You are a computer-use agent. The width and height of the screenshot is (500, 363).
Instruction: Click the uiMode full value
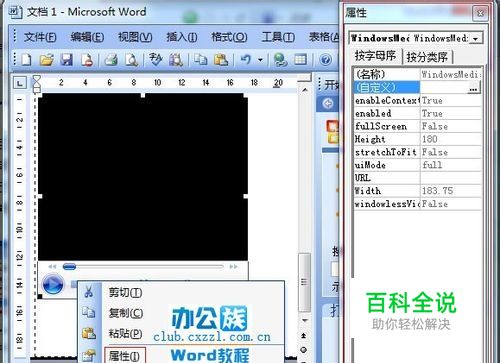point(451,165)
